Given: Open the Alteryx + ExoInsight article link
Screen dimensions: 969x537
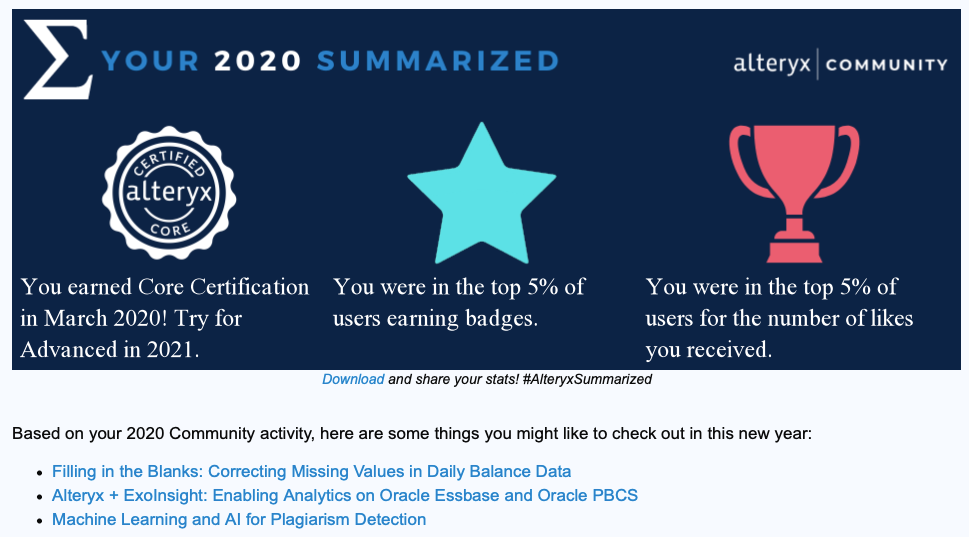Looking at the screenshot, I should coord(345,495).
